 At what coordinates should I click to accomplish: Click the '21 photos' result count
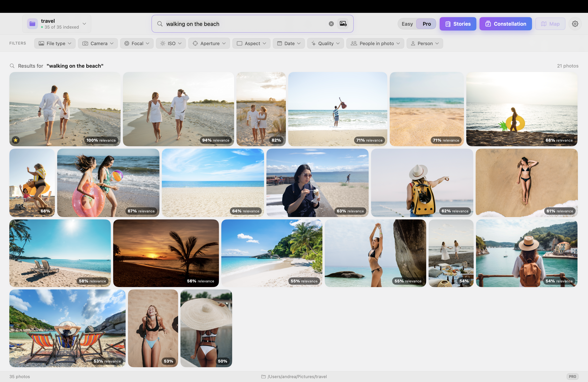[568, 66]
